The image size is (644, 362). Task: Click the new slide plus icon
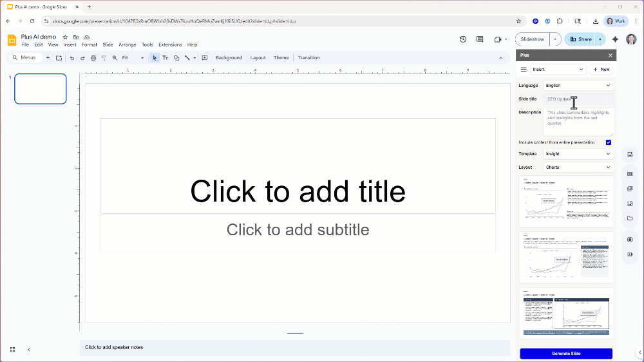click(48, 58)
